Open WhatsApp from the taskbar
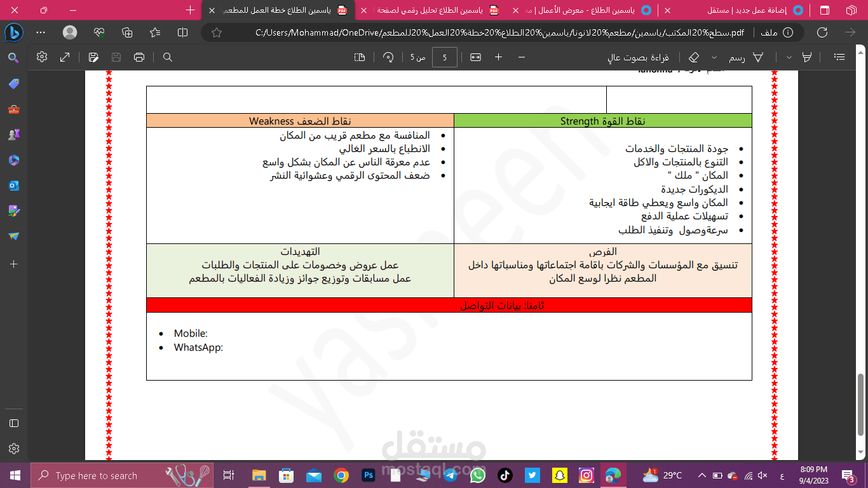868x488 pixels. (477, 475)
